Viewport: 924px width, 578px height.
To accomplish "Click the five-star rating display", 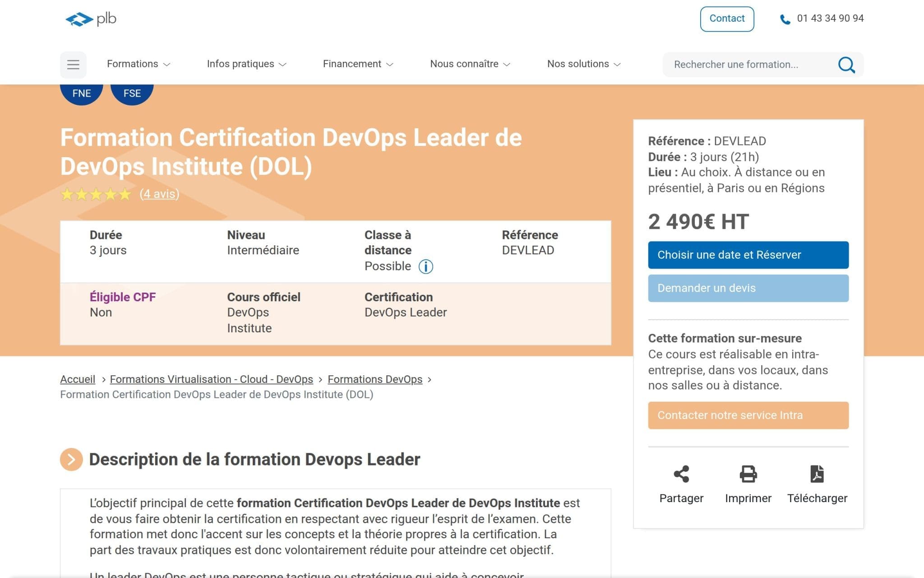I will coord(96,195).
